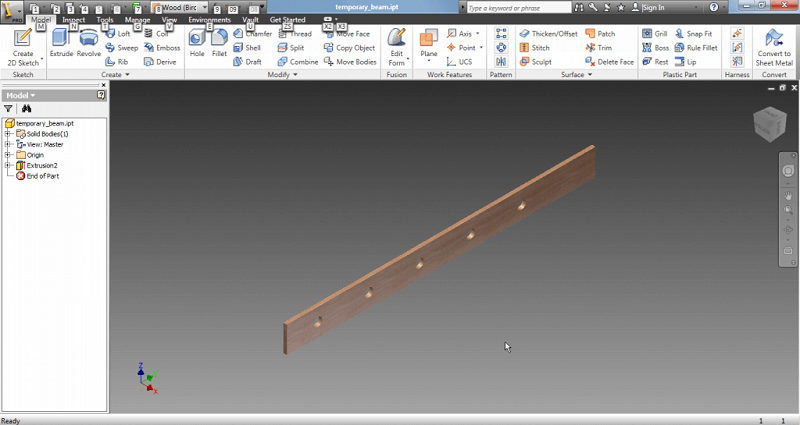Choose the Draft tool

tap(247, 62)
